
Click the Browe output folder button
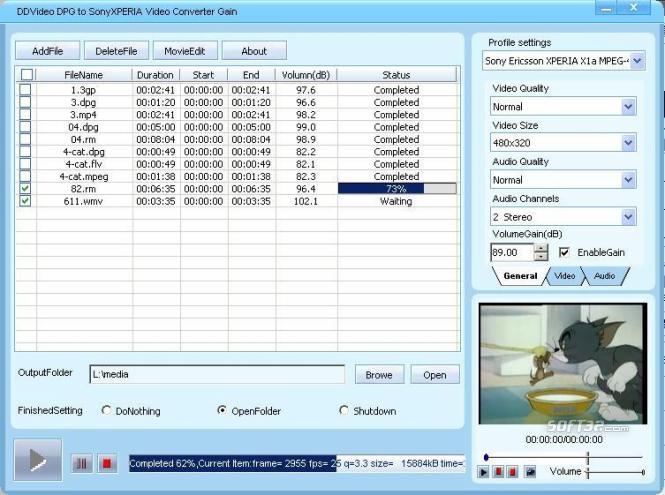[379, 375]
